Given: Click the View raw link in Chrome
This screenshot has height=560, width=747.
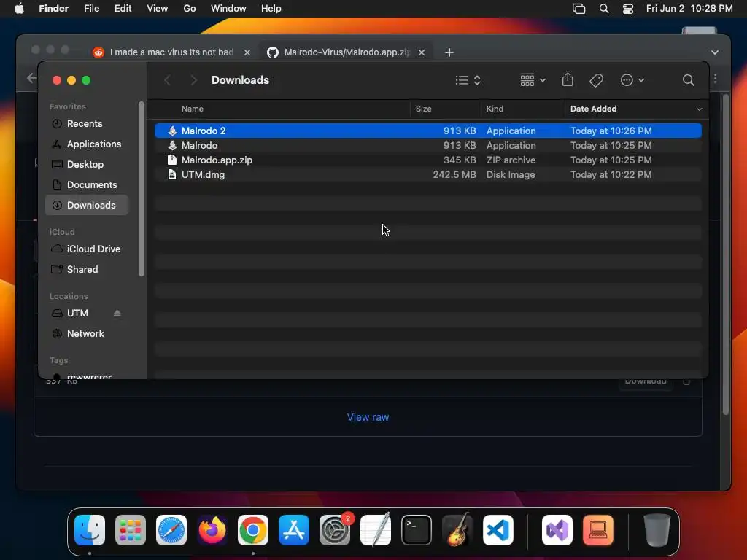Looking at the screenshot, I should 368,417.
